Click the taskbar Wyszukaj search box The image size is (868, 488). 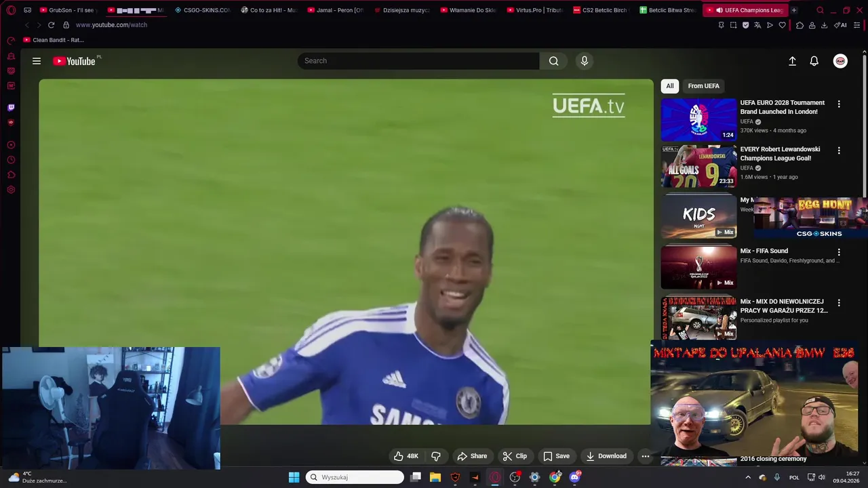click(x=354, y=477)
